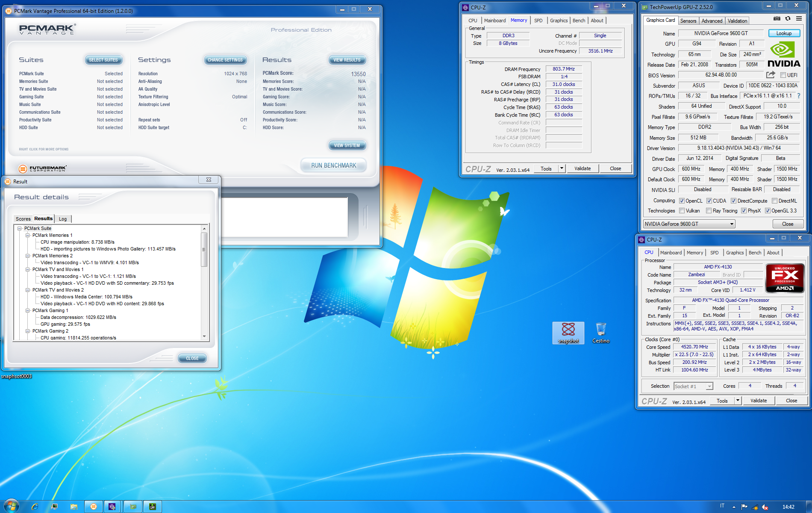Click the monitor icon pinned in the taskbar
Image resolution: width=812 pixels, height=513 pixels.
(54, 507)
